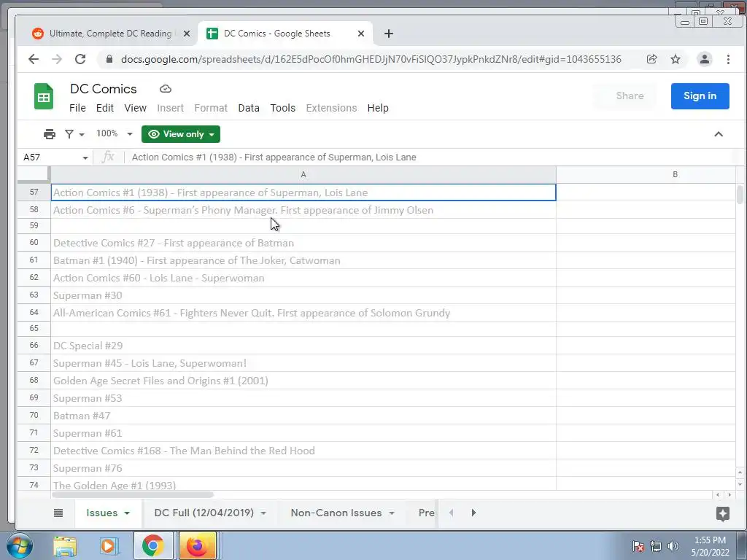The width and height of the screenshot is (747, 560).
Task: Select cell Batman #1 (1940) First appearance of Joker
Action: point(303,260)
